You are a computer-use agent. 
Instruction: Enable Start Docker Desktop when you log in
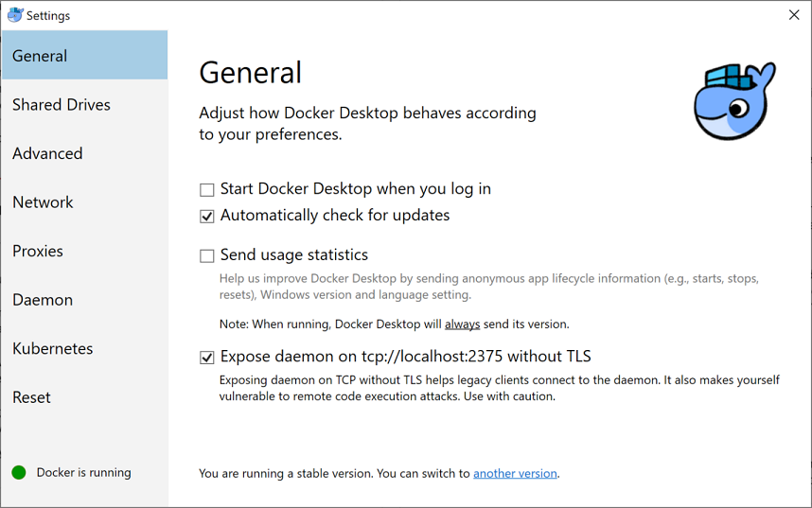(x=207, y=189)
